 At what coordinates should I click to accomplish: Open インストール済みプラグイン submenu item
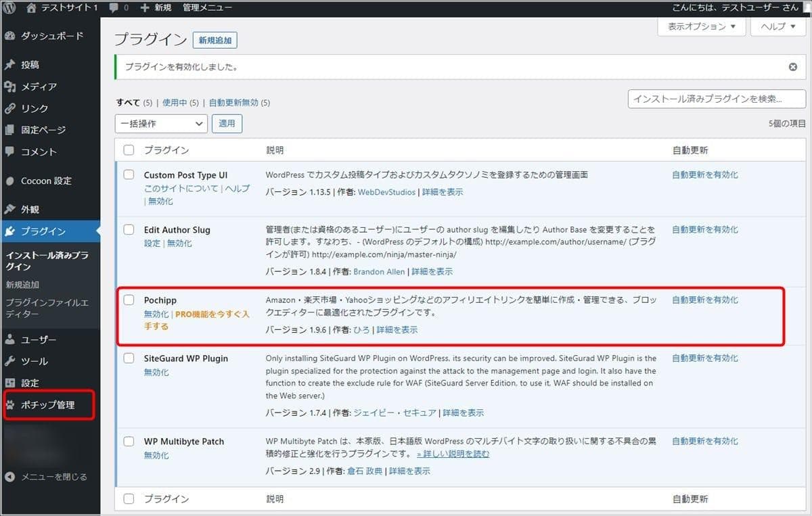(x=47, y=261)
